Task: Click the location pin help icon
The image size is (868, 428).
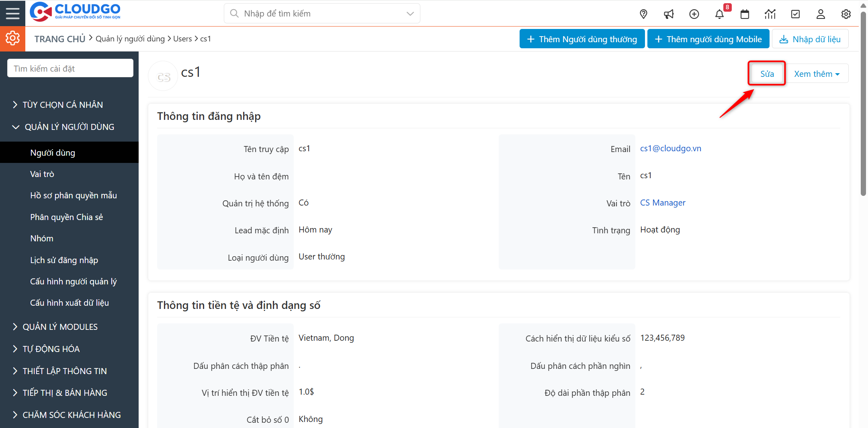Action: 643,13
